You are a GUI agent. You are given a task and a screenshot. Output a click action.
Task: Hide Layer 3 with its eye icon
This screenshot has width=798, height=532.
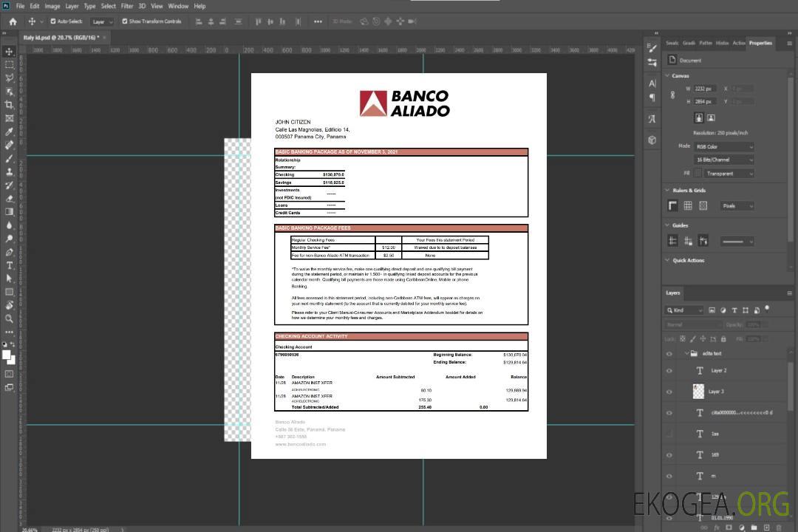pyautogui.click(x=669, y=392)
